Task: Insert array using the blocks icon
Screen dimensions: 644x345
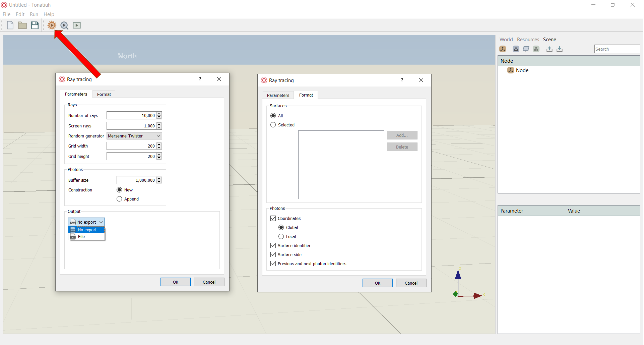Action: tap(536, 49)
